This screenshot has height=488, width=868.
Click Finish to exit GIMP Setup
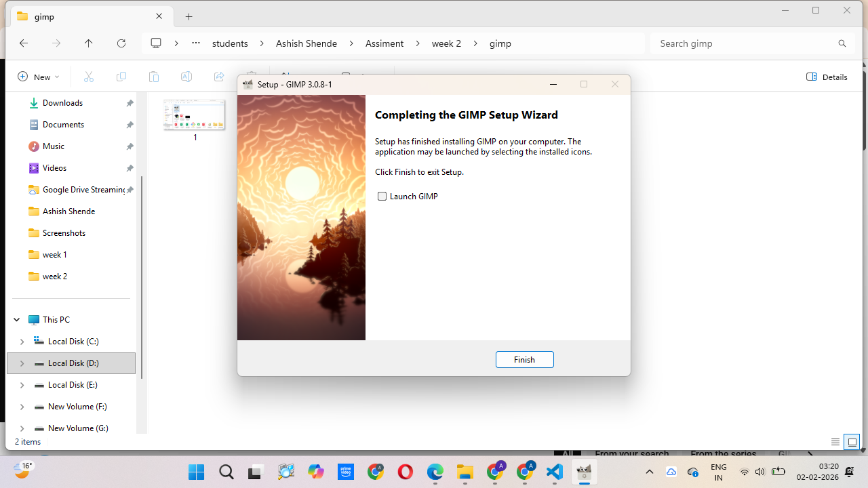pyautogui.click(x=524, y=360)
